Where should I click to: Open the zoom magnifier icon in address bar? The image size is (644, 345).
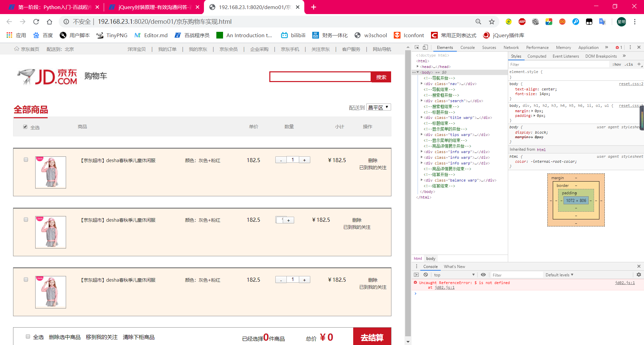(478, 22)
